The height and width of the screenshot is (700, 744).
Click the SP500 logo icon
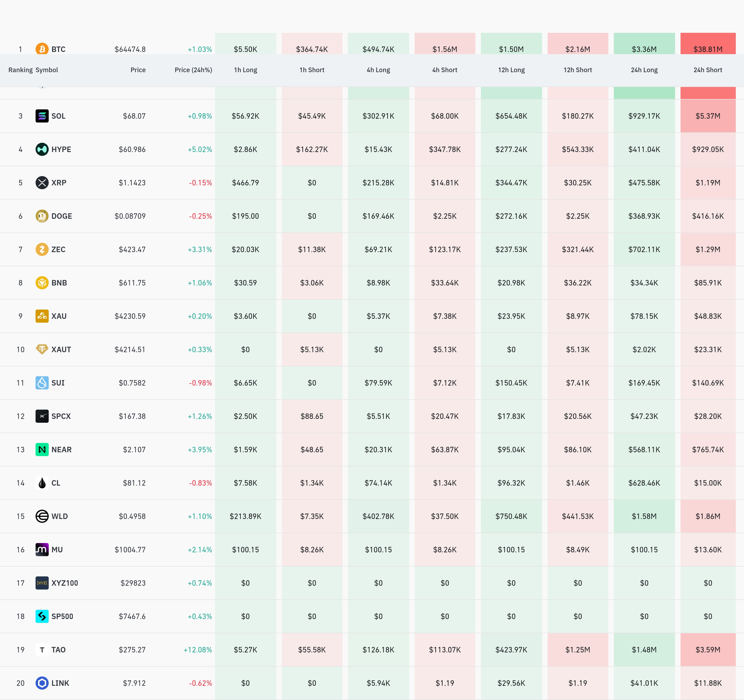42,616
